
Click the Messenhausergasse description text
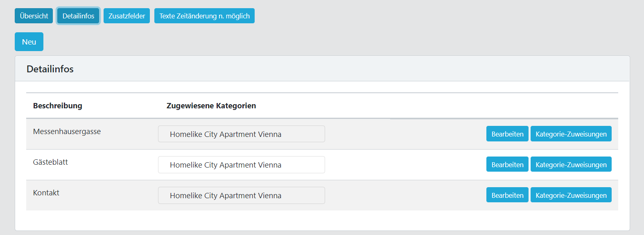[67, 132]
